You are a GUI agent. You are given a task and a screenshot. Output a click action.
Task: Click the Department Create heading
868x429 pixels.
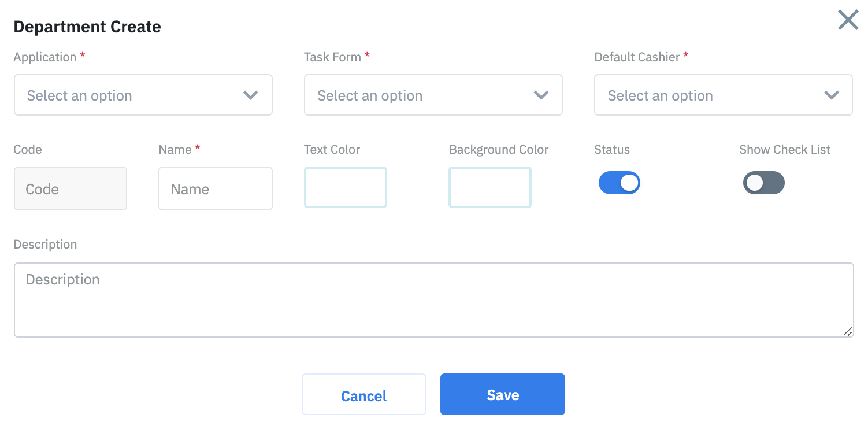pos(87,27)
